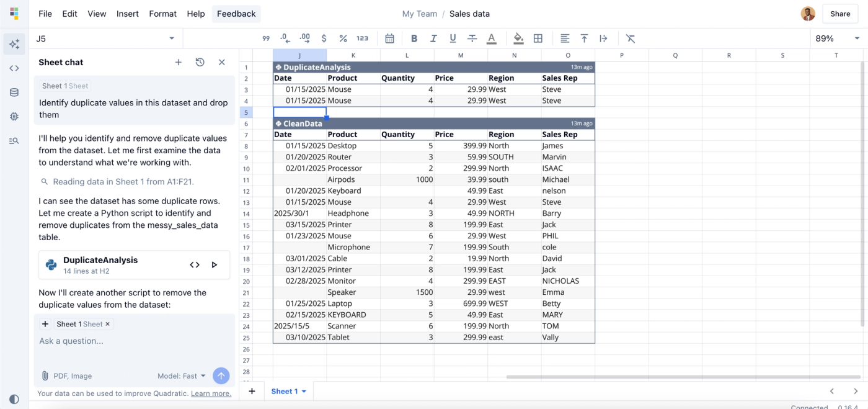868x409 pixels.
Task: Open vertical alignment options
Action: (584, 38)
